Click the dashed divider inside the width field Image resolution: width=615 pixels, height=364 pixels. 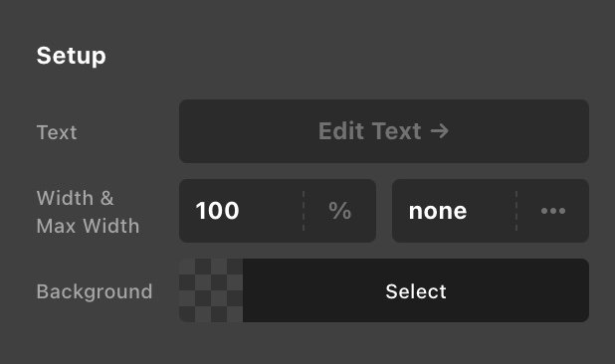(304, 211)
